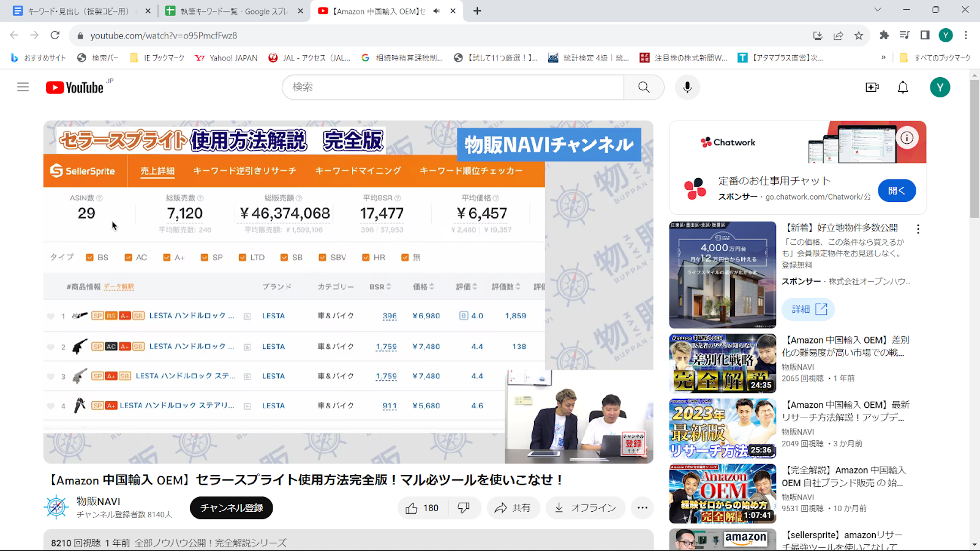Open 【完全解説】Amazon 中国輸入 video title

tap(843, 476)
